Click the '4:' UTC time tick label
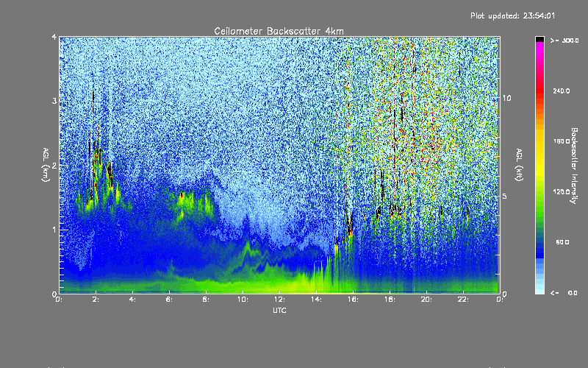 tap(132, 300)
